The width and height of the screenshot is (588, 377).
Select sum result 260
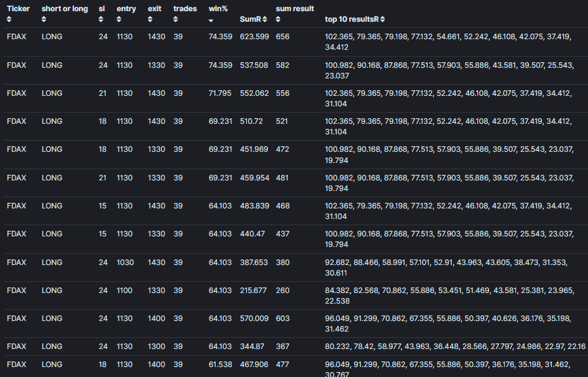click(282, 291)
